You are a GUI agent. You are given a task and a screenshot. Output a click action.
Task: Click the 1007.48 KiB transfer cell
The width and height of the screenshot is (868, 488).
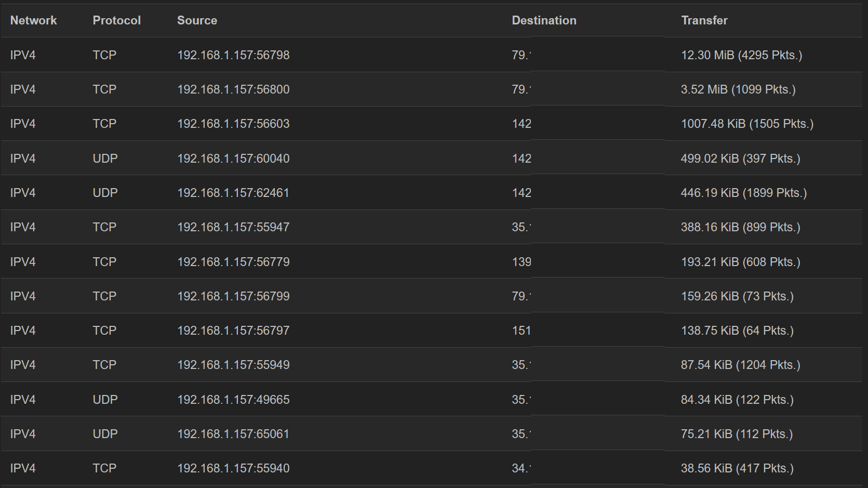[x=747, y=124]
